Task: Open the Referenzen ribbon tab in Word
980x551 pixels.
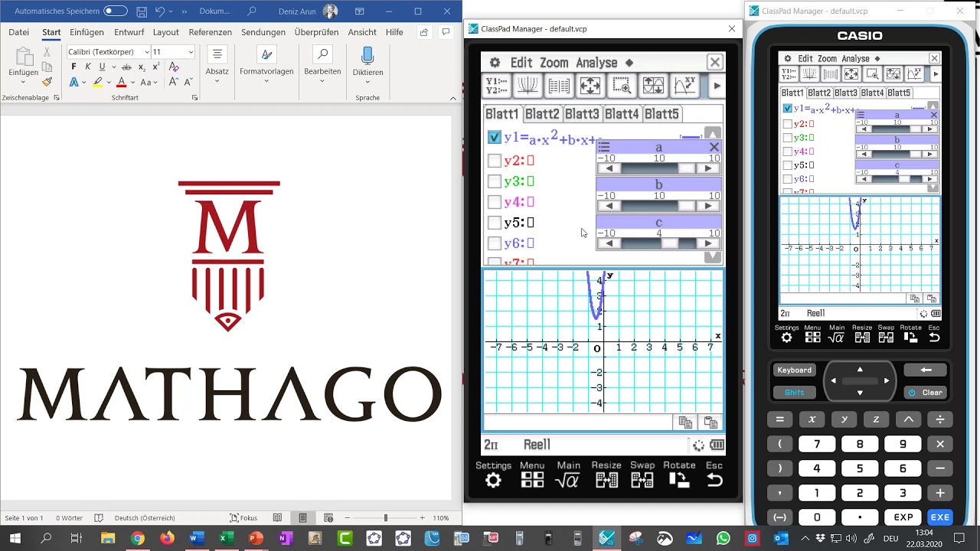Action: (x=210, y=32)
